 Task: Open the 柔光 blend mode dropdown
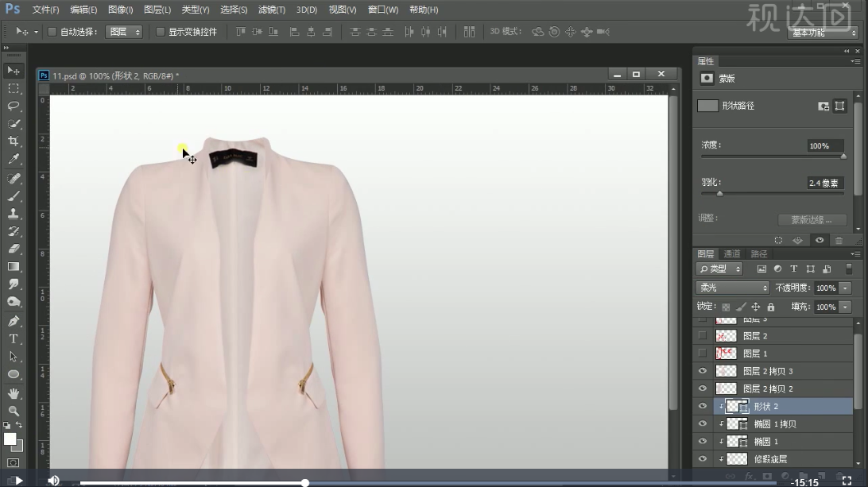[x=732, y=288]
